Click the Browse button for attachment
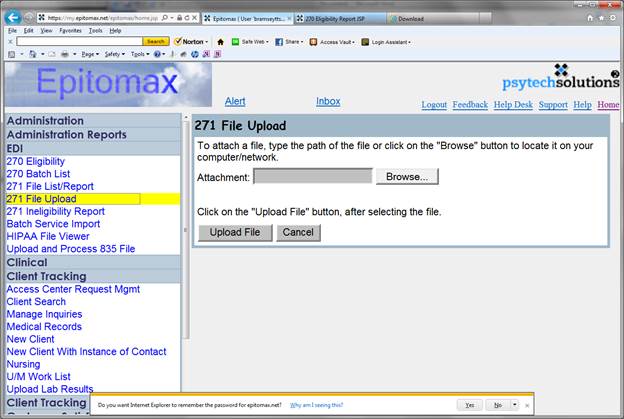 [x=407, y=177]
